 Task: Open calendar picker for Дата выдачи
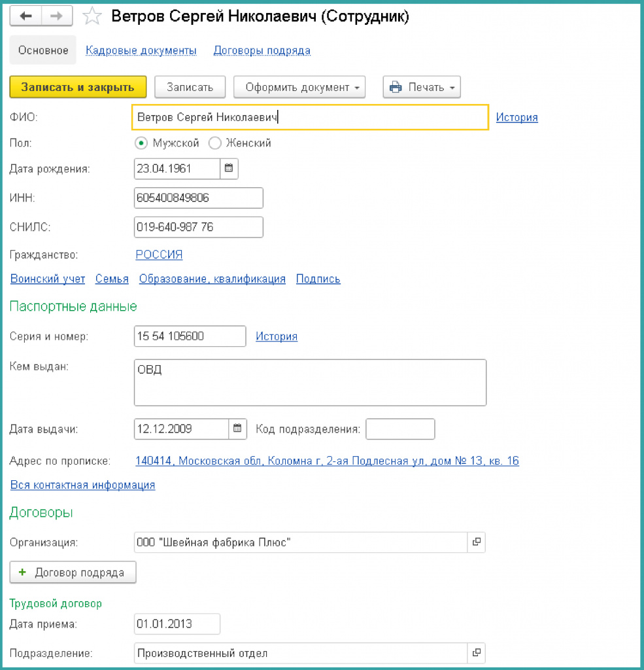[237, 429]
